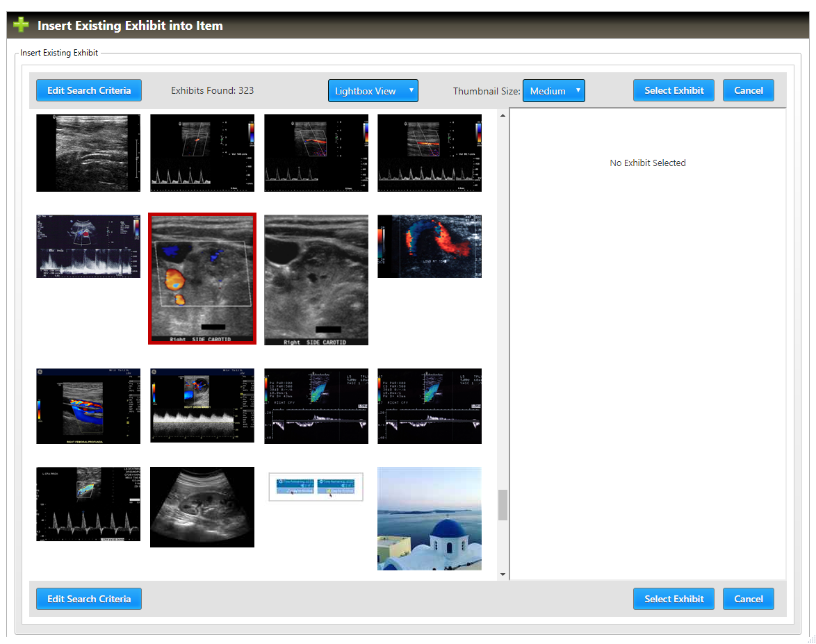Click the top Edit Search Criteria button
The height and width of the screenshot is (644, 816).
coord(89,90)
